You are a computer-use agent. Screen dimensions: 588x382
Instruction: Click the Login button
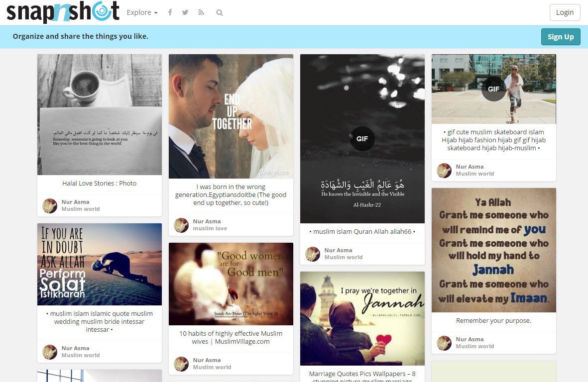pyautogui.click(x=565, y=12)
